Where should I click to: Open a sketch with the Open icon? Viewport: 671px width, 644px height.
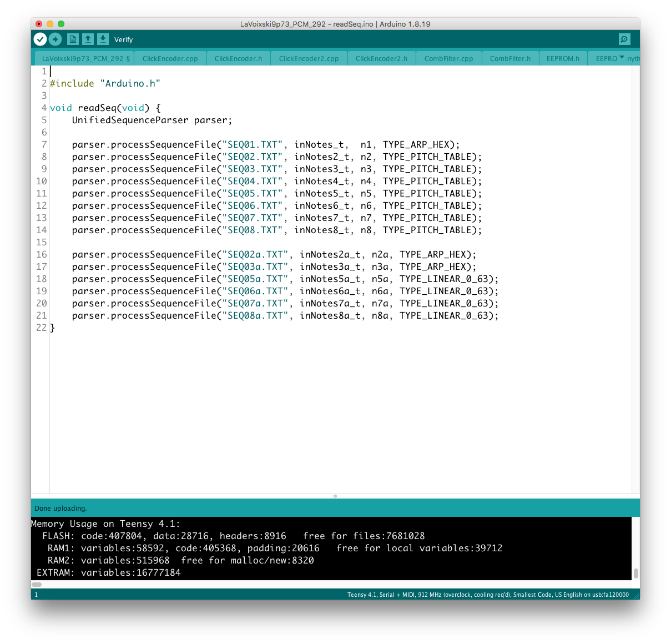coord(88,39)
